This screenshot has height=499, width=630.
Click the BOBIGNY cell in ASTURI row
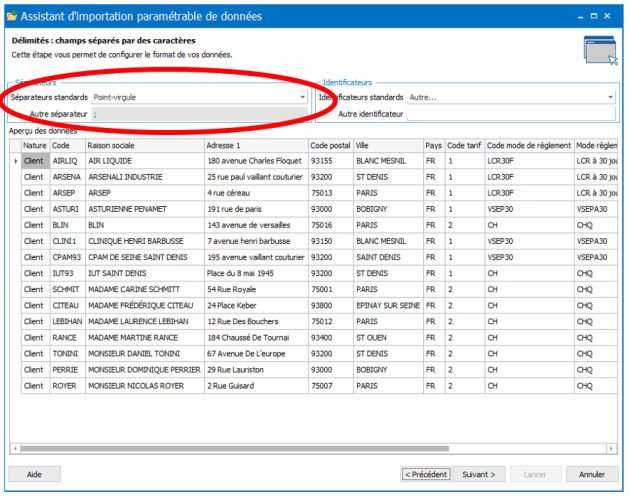click(x=388, y=209)
